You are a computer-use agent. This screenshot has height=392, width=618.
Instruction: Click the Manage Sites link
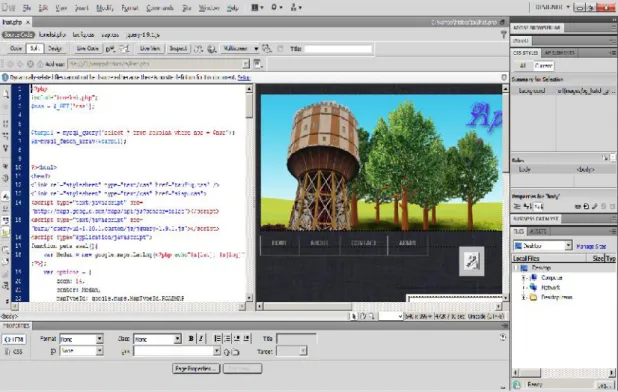[591, 247]
